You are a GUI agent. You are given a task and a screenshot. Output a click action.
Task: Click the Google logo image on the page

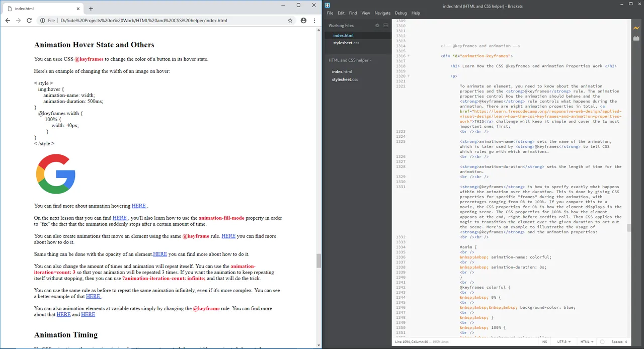tap(56, 174)
